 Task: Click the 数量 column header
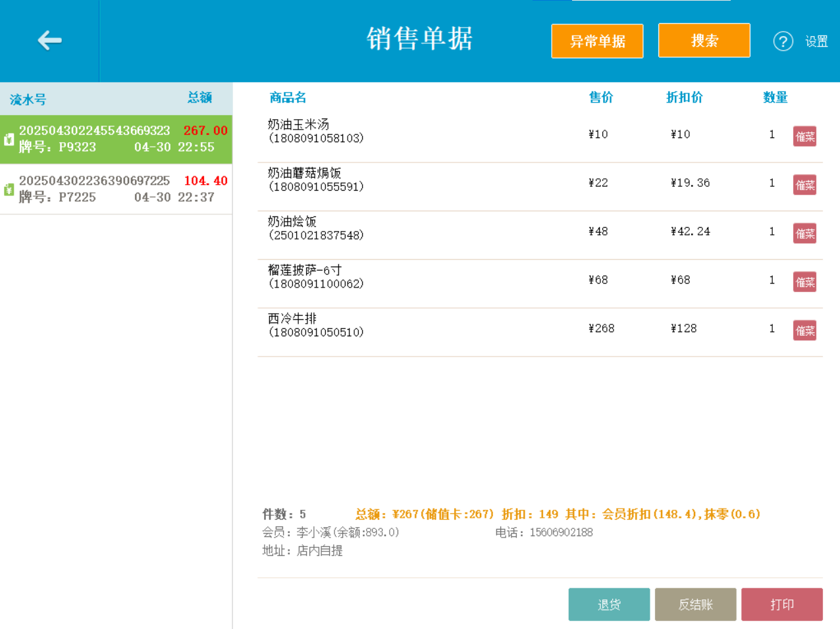pyautogui.click(x=775, y=97)
